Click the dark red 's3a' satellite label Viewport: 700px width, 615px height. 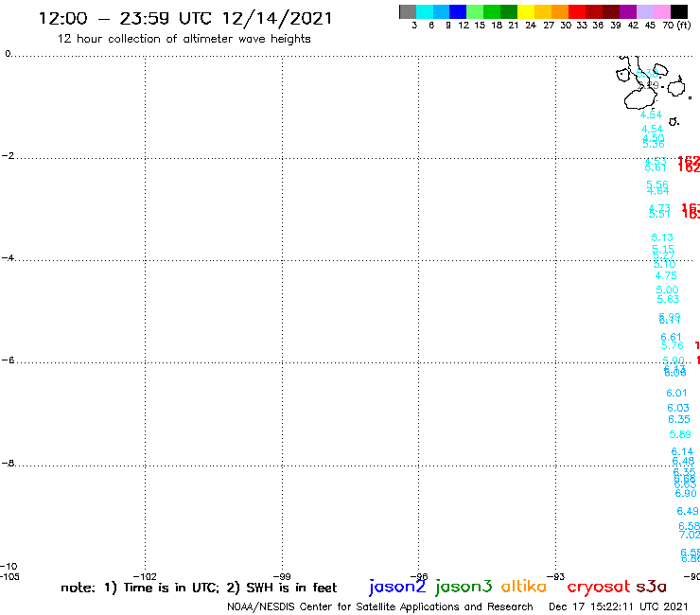pyautogui.click(x=651, y=587)
